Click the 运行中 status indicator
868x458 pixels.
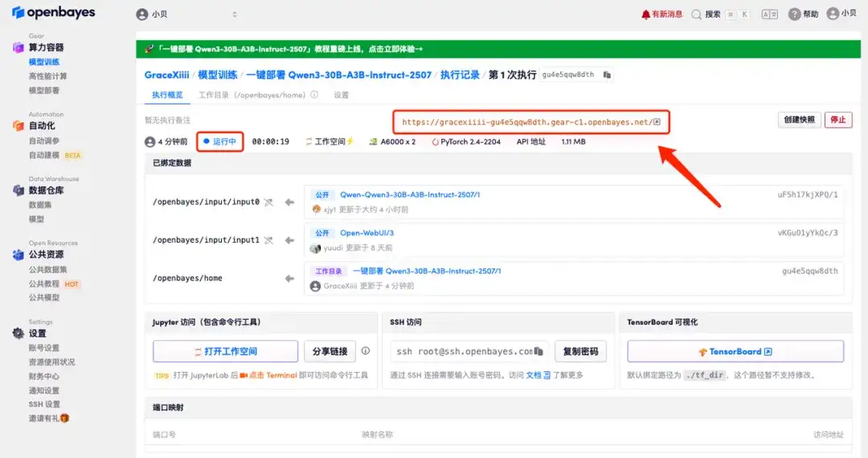(x=219, y=141)
